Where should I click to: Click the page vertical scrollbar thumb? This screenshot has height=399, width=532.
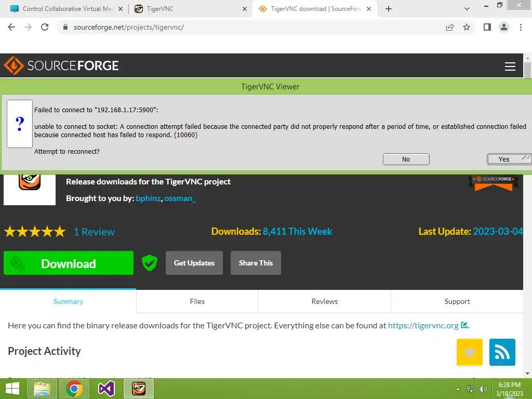point(527,70)
